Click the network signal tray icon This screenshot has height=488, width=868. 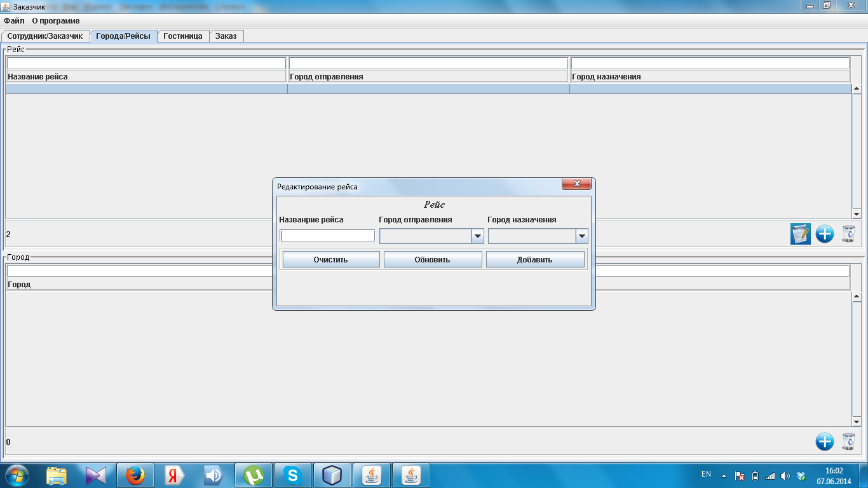(770, 476)
